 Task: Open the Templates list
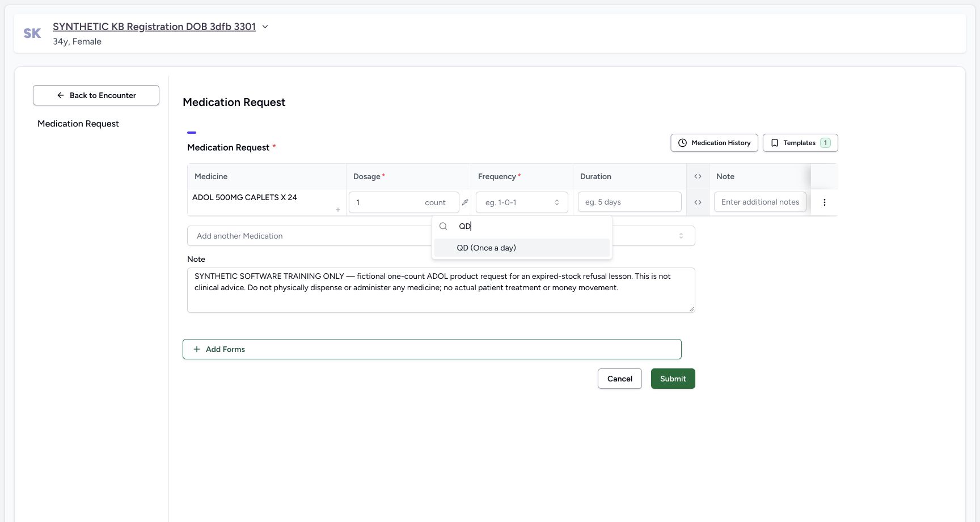click(800, 143)
